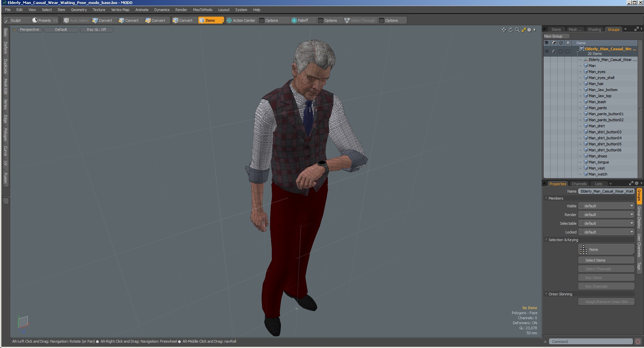Toggle selectable box for Elderly_Man group
The width and height of the screenshot is (644, 348).
tap(561, 51)
